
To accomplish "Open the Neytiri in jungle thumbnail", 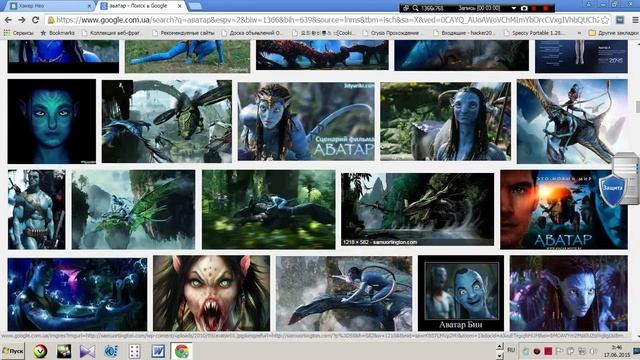I will (445, 121).
